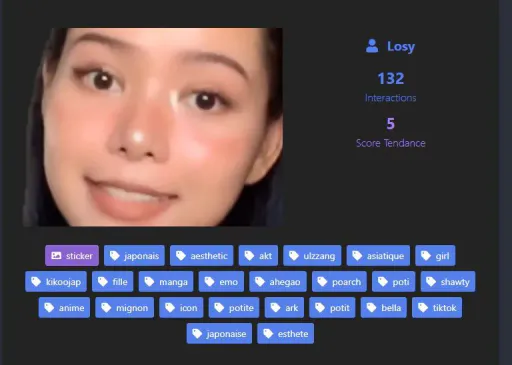Screen dimensions: 512x365
Task: Select the asiatique tag
Action: (x=378, y=256)
